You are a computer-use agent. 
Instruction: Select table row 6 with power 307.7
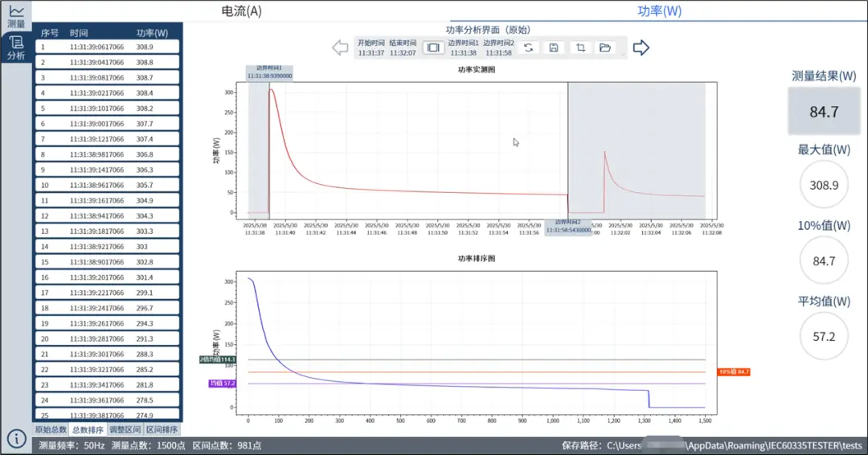[x=108, y=124]
